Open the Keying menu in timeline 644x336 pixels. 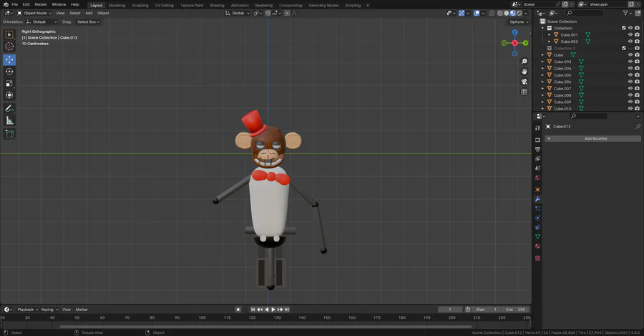pyautogui.click(x=49, y=309)
